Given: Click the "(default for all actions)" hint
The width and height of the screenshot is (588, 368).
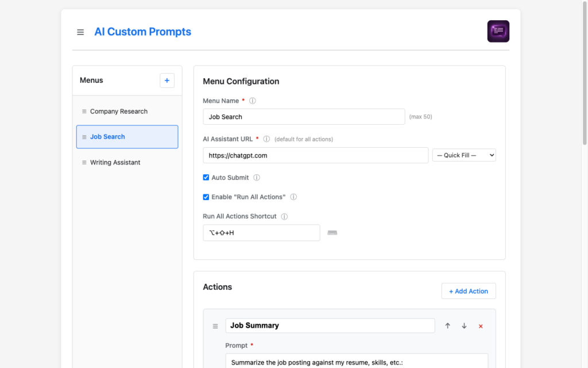Looking at the screenshot, I should [303, 139].
